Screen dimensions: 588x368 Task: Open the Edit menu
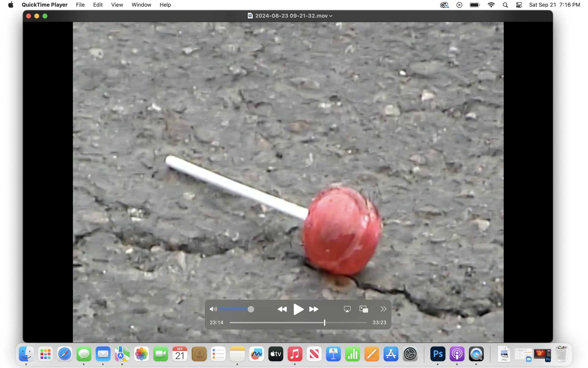coord(98,5)
